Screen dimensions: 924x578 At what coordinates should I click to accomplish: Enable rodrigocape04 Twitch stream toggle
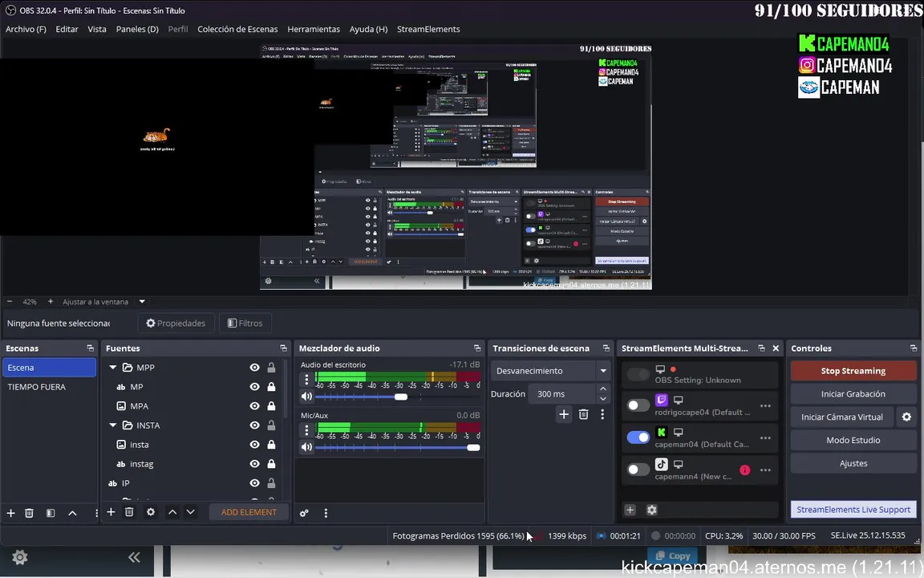point(638,405)
